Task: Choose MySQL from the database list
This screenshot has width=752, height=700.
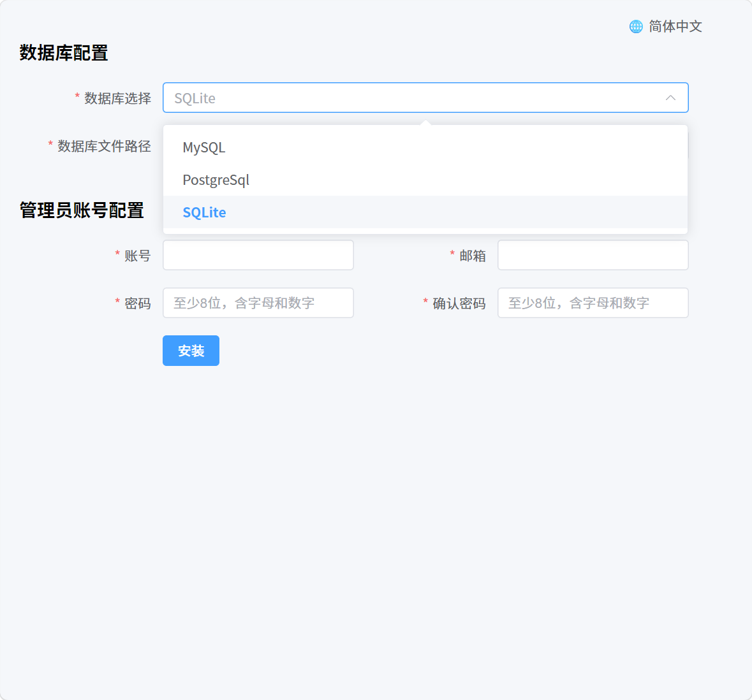Action: click(425, 147)
